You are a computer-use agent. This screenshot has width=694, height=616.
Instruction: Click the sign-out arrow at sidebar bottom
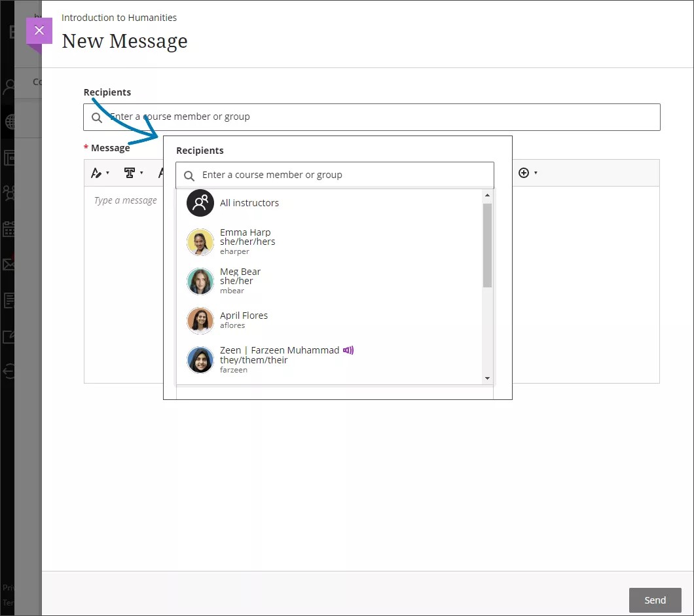pyautogui.click(x=9, y=372)
